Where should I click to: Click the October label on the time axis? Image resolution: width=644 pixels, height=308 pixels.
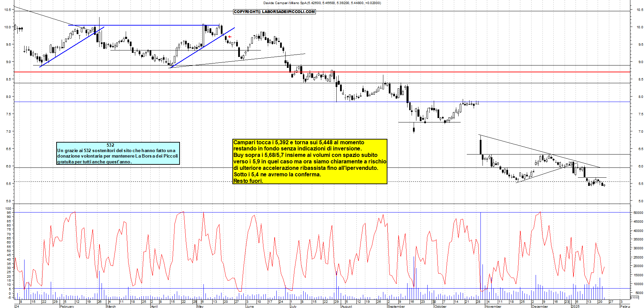pos(440,306)
